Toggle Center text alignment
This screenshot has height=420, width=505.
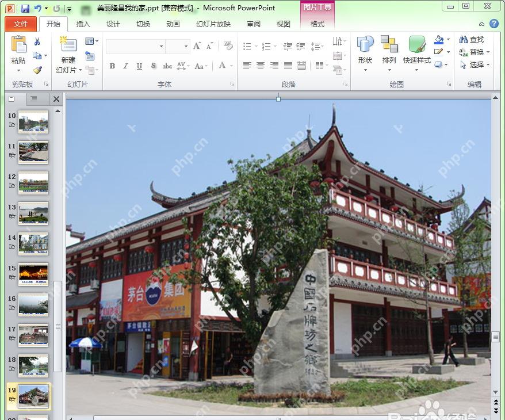pos(261,66)
